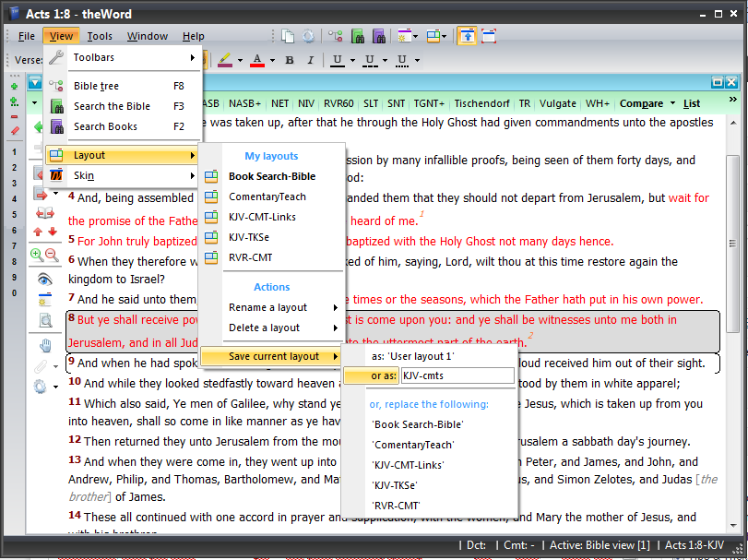Click green Bible search binoculars toolbar icon
This screenshot has height=560, width=748.
point(358,36)
